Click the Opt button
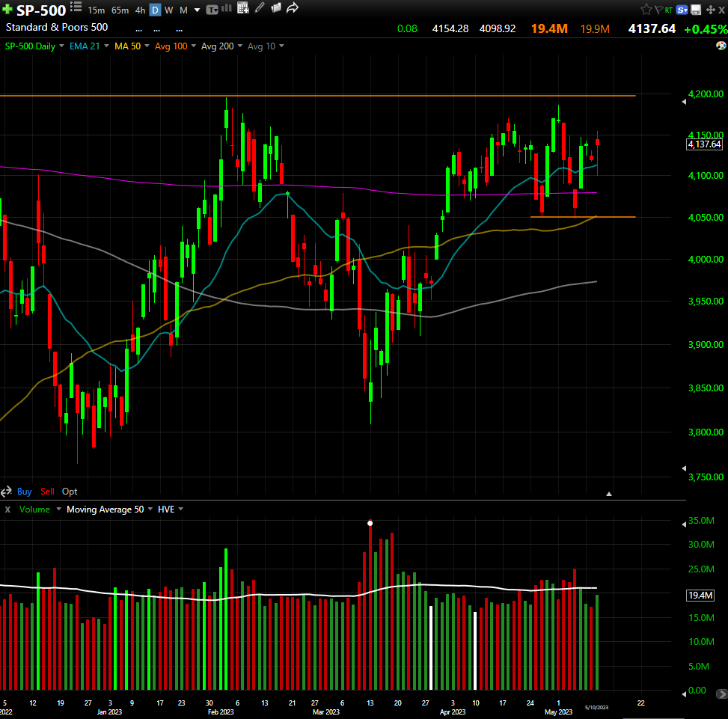Screen dimensions: 728x719 tap(70, 492)
